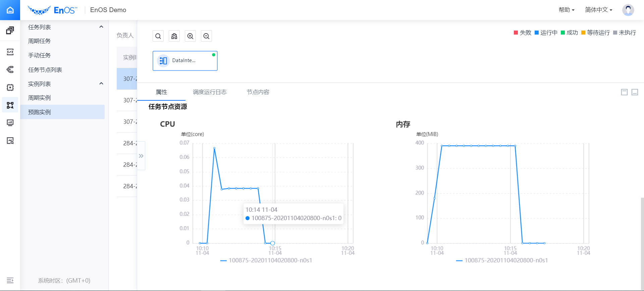Expand the side panel with double-chevron handle

141,156
